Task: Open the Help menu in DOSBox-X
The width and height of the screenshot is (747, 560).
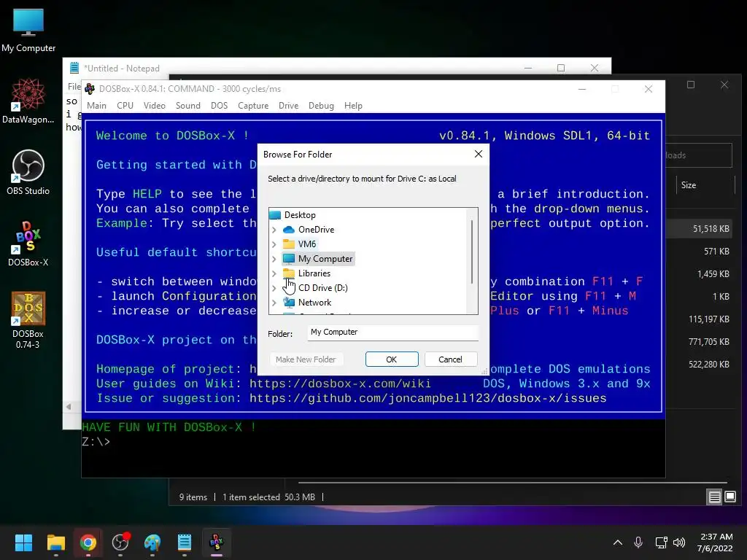Action: pyautogui.click(x=353, y=106)
